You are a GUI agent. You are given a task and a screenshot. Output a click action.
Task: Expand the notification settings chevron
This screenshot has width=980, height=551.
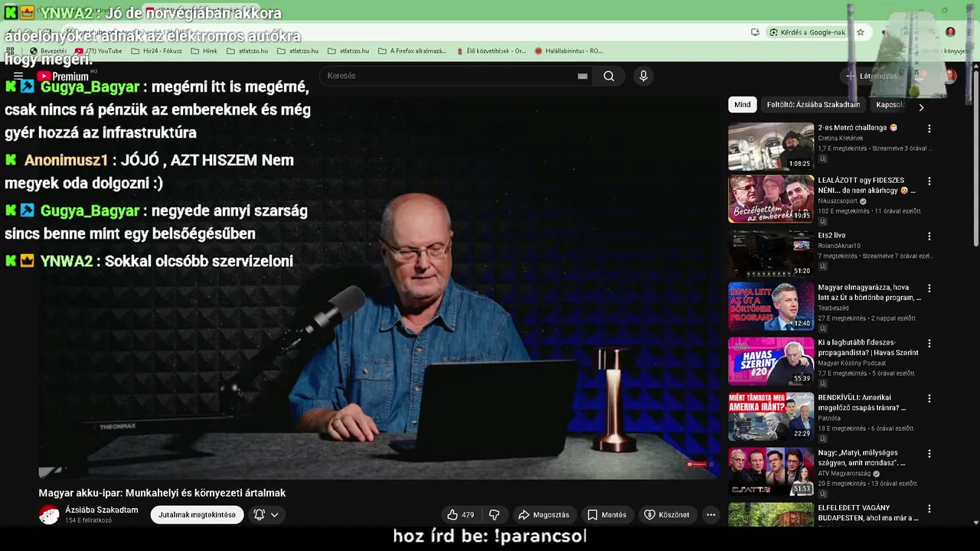[274, 515]
